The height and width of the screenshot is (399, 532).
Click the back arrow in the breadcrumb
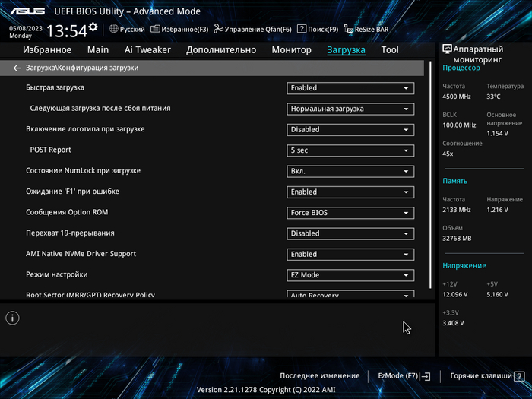(x=17, y=68)
